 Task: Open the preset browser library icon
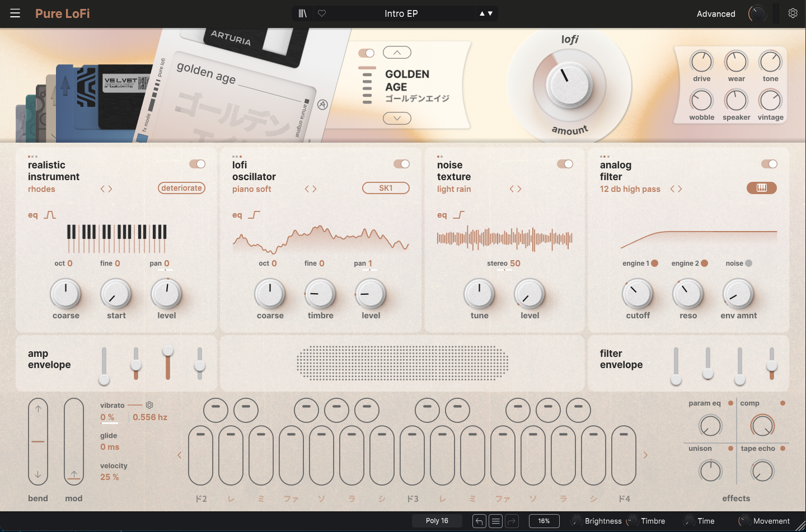303,13
